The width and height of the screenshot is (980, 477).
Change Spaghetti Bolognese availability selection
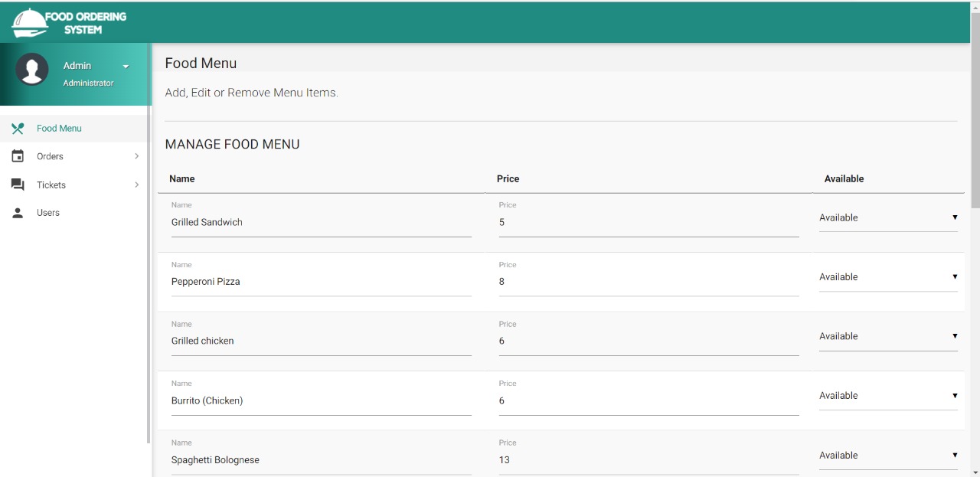888,455
